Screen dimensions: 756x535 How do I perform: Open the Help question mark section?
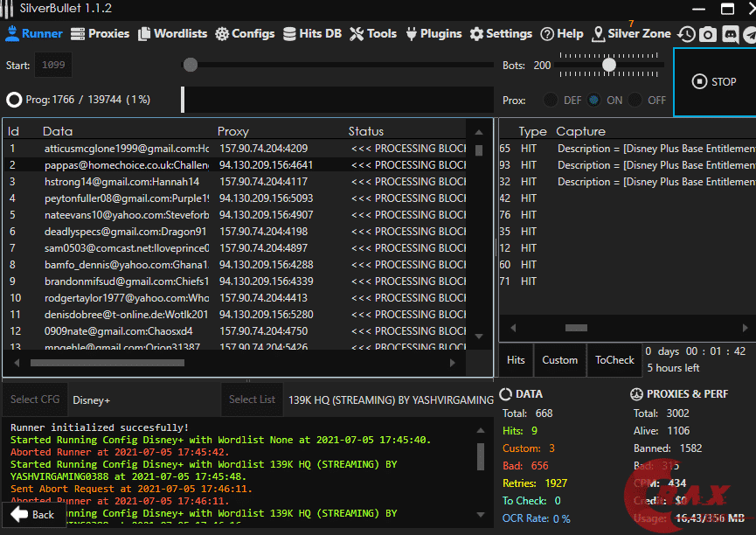coord(561,33)
